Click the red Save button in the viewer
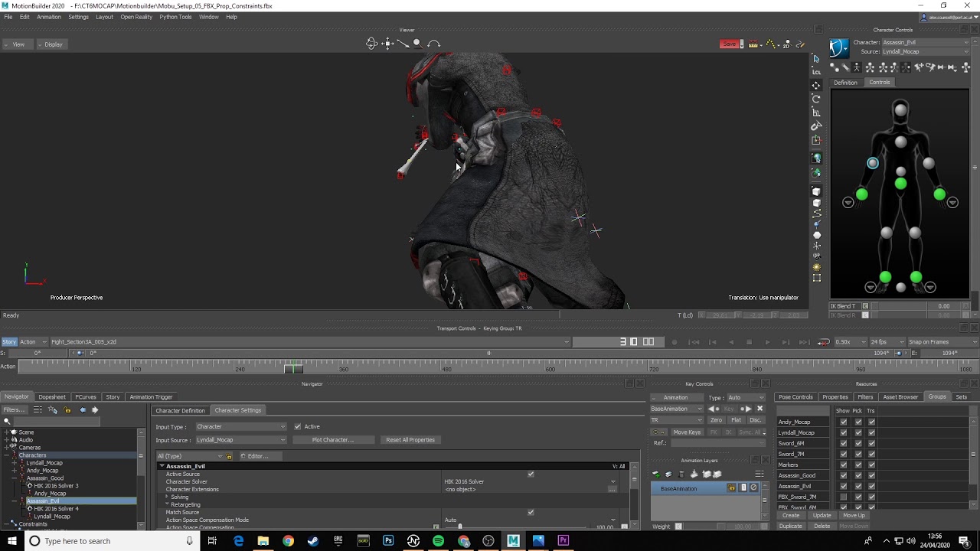Image resolution: width=980 pixels, height=551 pixels. [x=730, y=44]
